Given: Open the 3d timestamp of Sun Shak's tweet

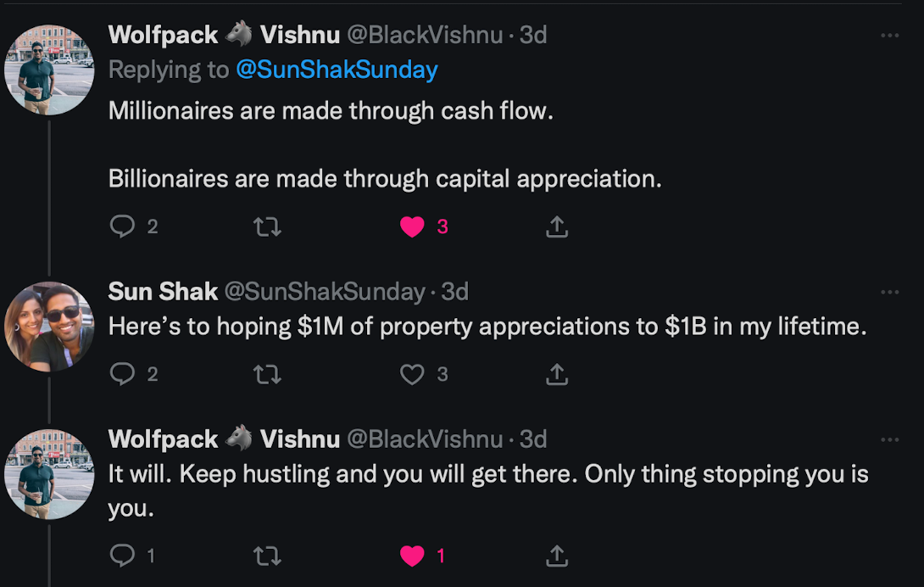Looking at the screenshot, I should [455, 292].
